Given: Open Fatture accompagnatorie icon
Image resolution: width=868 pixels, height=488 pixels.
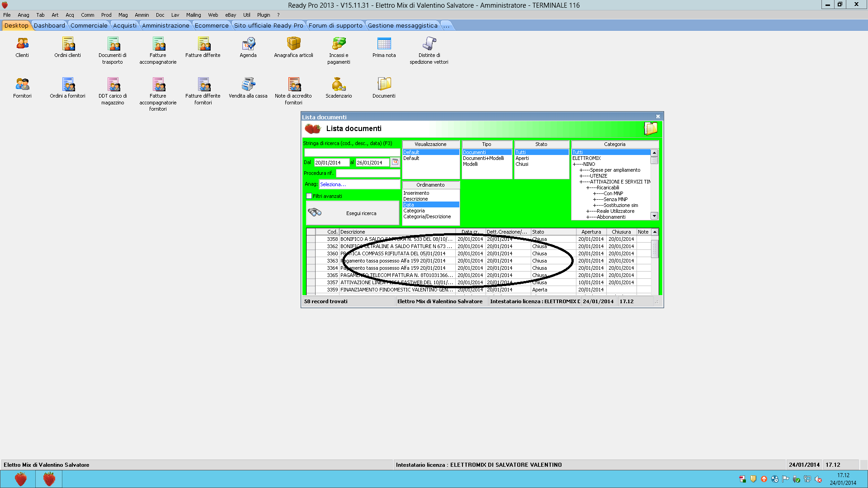Looking at the screenshot, I should click(158, 51).
